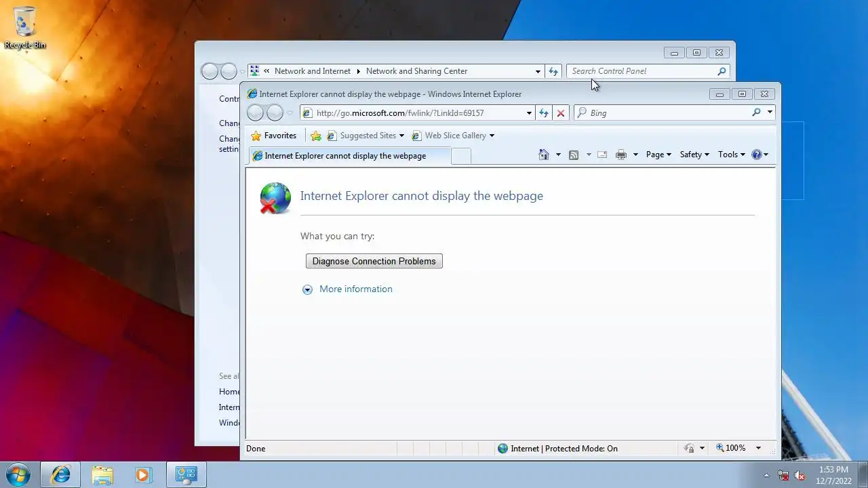Click the Print icon
The height and width of the screenshot is (488, 868).
coord(621,155)
